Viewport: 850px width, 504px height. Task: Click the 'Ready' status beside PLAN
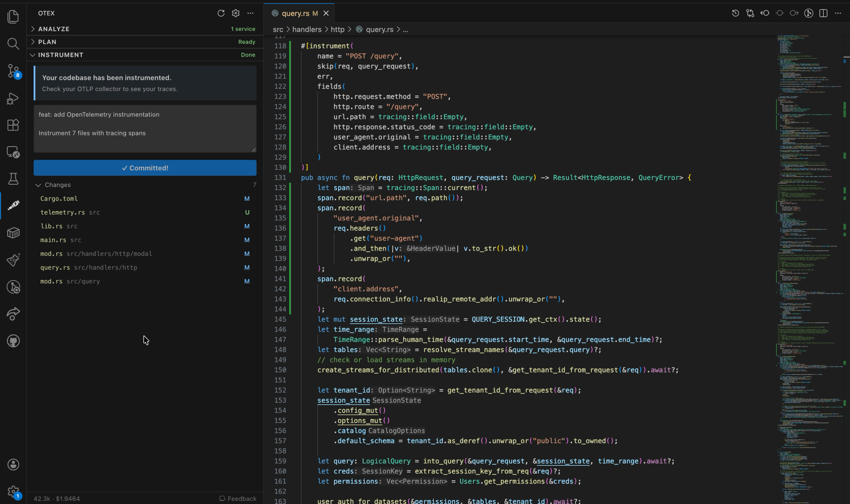[x=247, y=42]
